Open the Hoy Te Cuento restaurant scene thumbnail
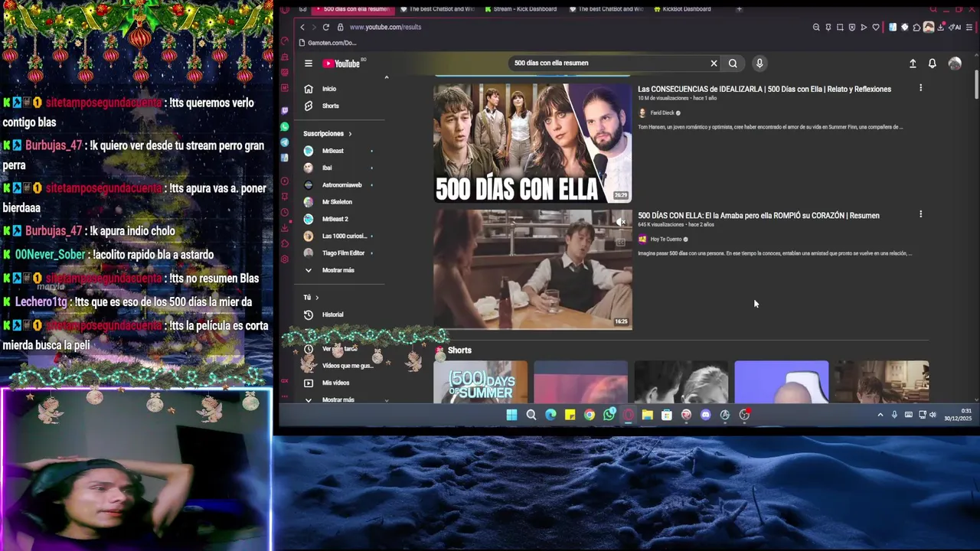The image size is (980, 551). coord(533,269)
